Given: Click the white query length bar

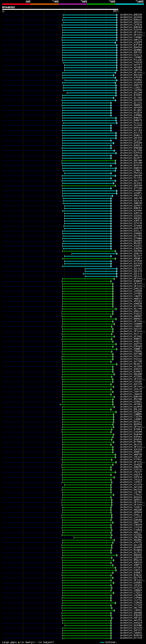Looking at the screenshot, I should click(x=60, y=10).
